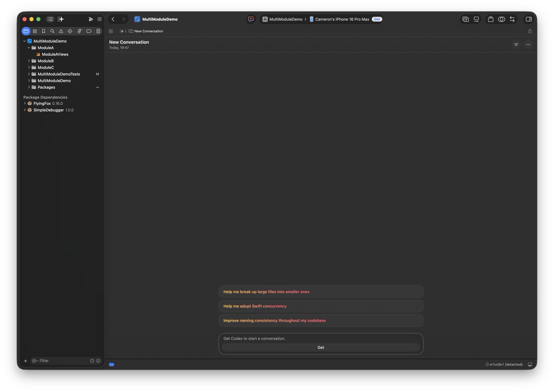554x392 pixels.
Task: Open the Issue navigator warning icon
Action: (x=61, y=31)
